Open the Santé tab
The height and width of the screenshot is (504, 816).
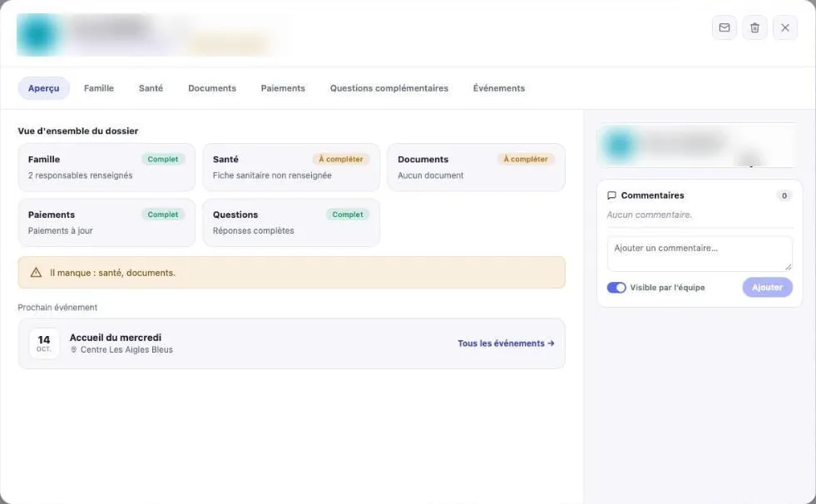151,88
